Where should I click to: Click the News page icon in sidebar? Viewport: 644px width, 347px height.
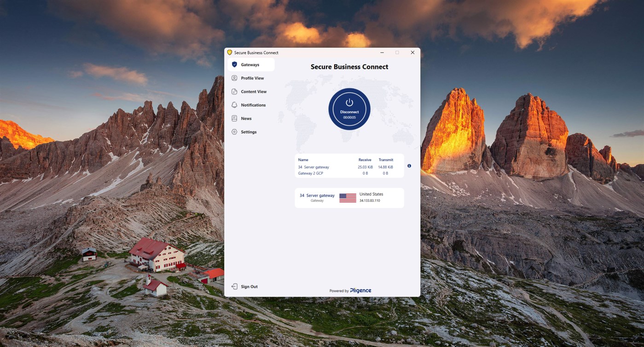[234, 118]
